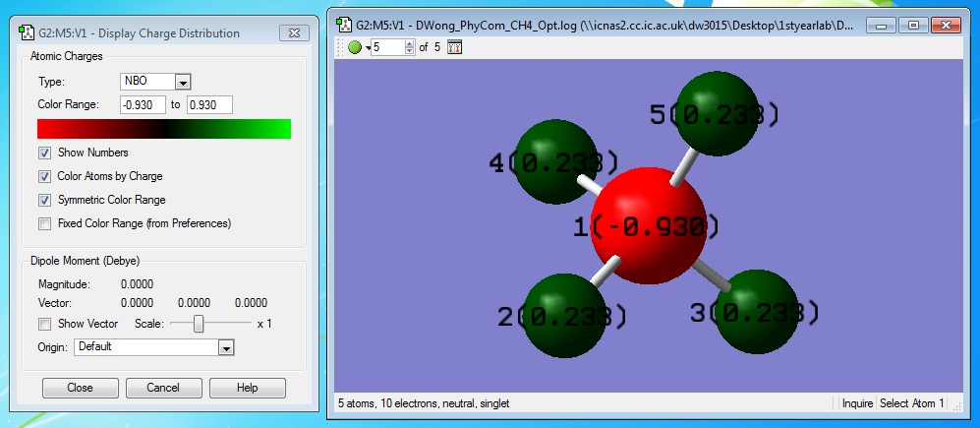980x428 pixels.
Task: Click the resize grip at viewer bottom-right corner
Action: click(956, 404)
